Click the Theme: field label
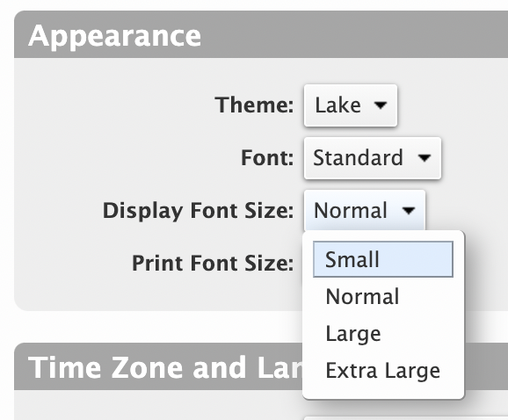The height and width of the screenshot is (420, 508). tap(254, 105)
